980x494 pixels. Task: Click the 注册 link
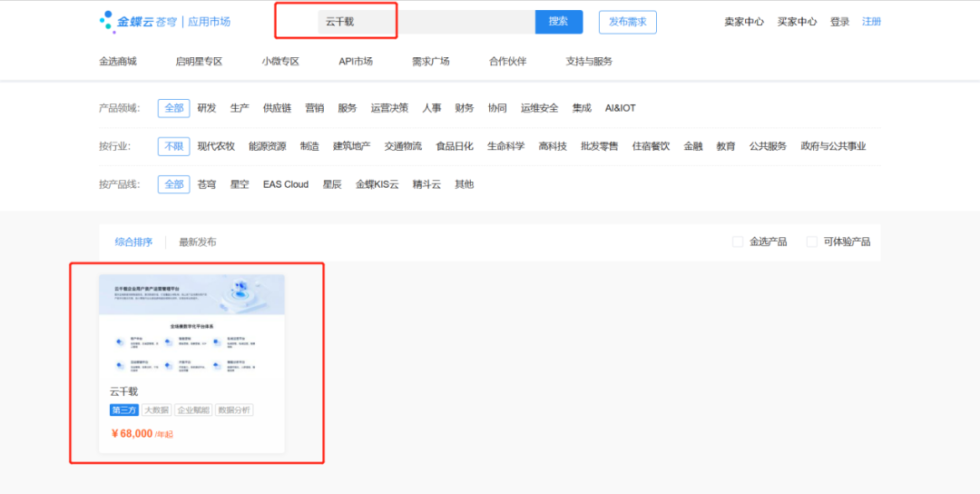871,22
